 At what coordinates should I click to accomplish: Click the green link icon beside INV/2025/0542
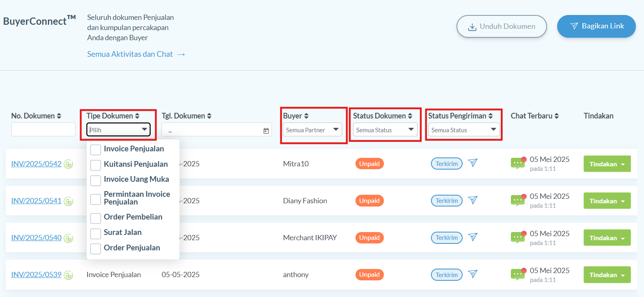pyautogui.click(x=69, y=164)
